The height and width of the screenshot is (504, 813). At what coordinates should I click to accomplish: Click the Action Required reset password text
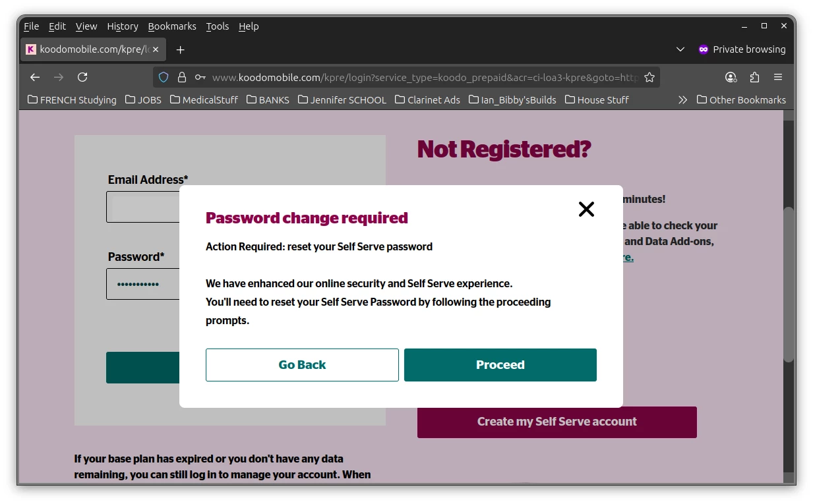click(319, 247)
